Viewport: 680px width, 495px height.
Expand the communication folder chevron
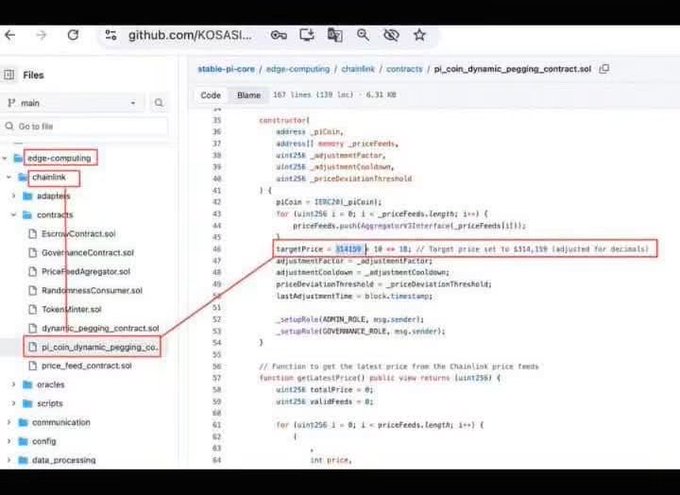point(9,422)
